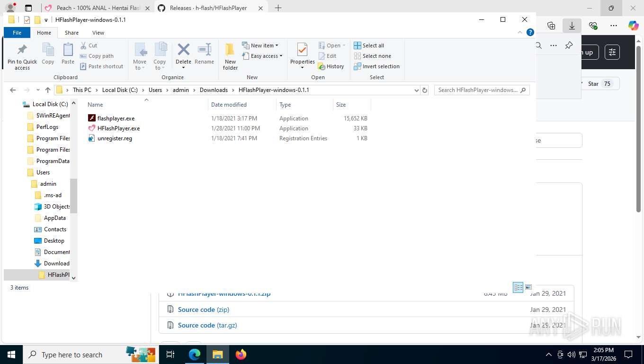Open Firefox from the taskbar

pos(241,355)
